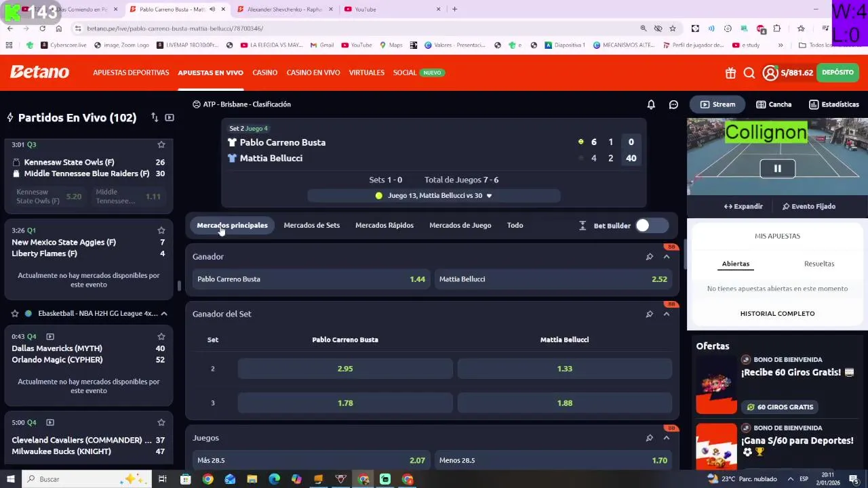Viewport: 868px width, 488px height.
Task: Open the Gmail bookmark
Action: (x=322, y=45)
